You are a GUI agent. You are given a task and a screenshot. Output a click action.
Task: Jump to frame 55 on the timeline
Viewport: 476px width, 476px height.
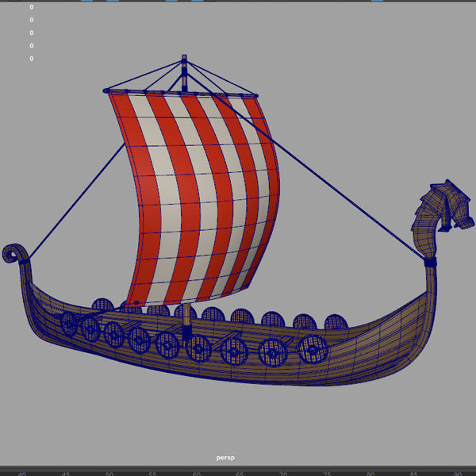pyautogui.click(x=152, y=474)
